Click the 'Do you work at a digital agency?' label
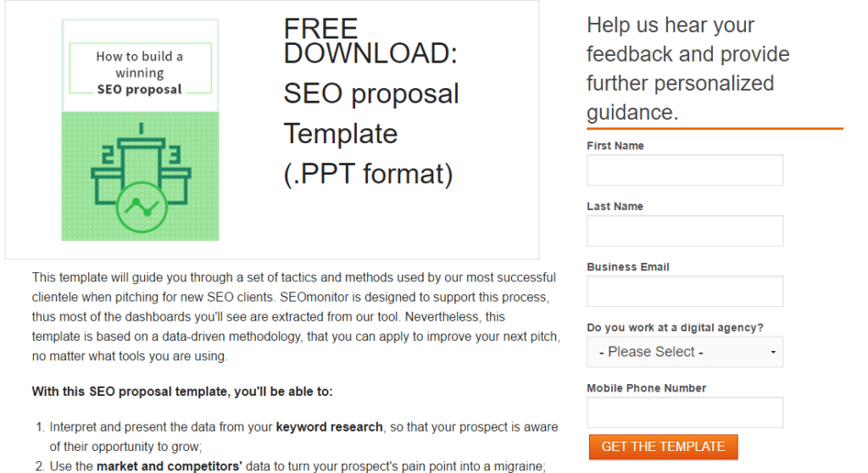Image resolution: width=868 pixels, height=473 pixels. pyautogui.click(x=675, y=327)
